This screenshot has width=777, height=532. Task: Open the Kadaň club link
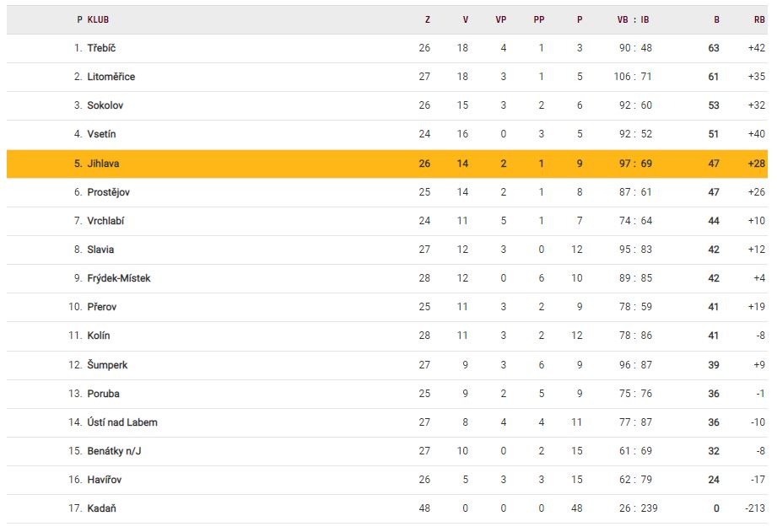point(101,508)
